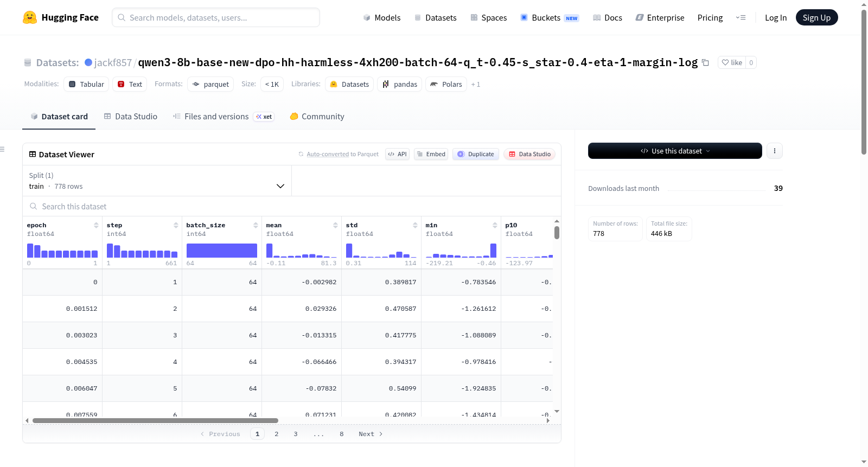Select the Datasets library tag
868x467 pixels.
tap(349, 84)
